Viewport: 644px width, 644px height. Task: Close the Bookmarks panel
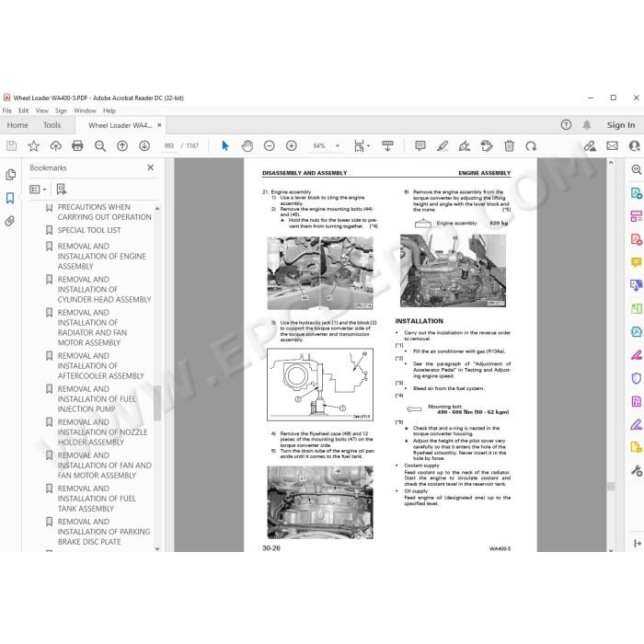point(151,167)
